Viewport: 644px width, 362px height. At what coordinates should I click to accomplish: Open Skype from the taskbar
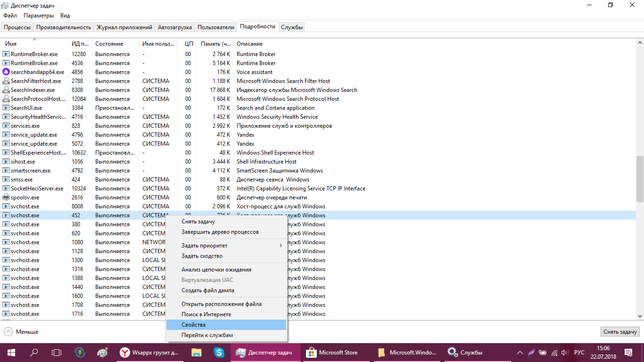tap(219, 353)
